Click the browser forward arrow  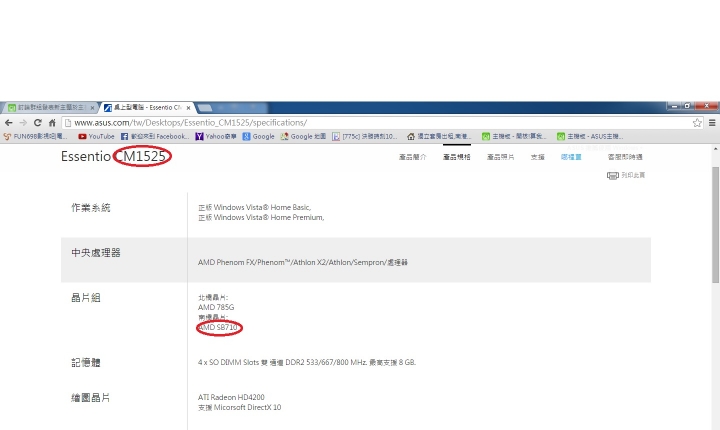coord(23,123)
